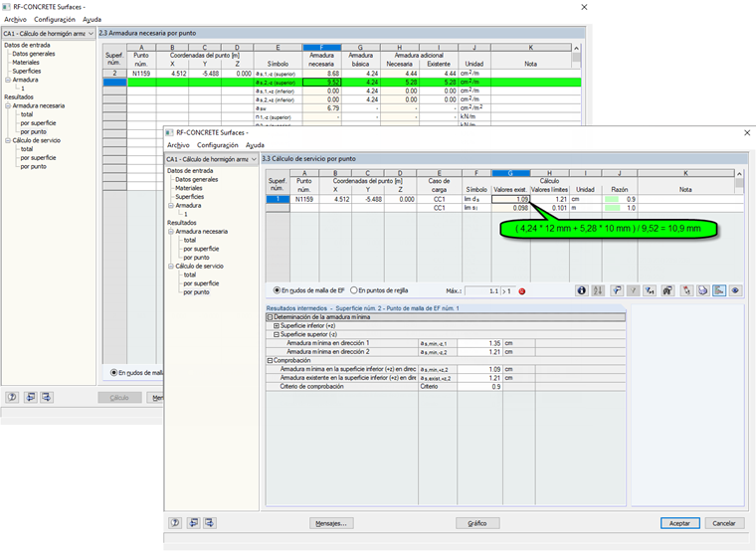The image size is (756, 551).
Task: Click scrollbar up arrow of front results table
Action: (x=739, y=173)
